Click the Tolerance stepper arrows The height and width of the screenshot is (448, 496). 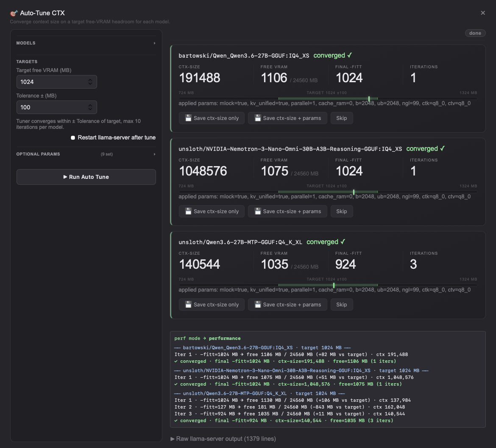[x=90, y=107]
